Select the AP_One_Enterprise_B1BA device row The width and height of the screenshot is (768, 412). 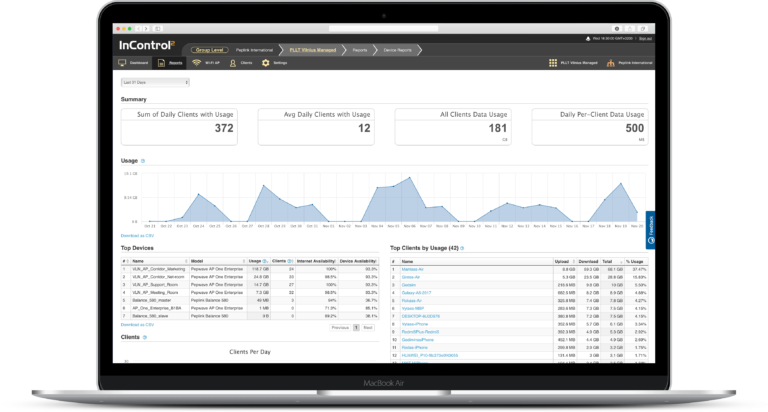click(x=250, y=308)
